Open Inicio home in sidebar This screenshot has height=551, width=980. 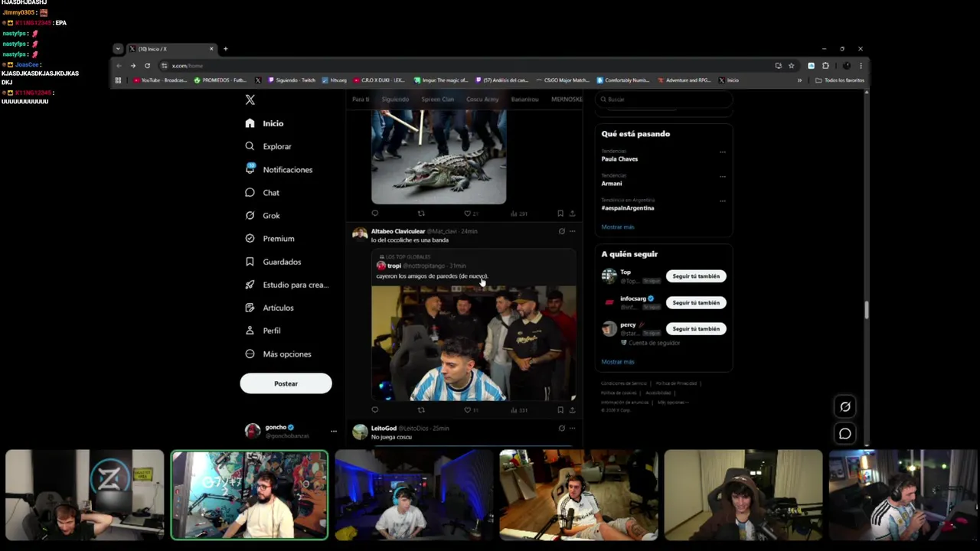[x=264, y=123]
